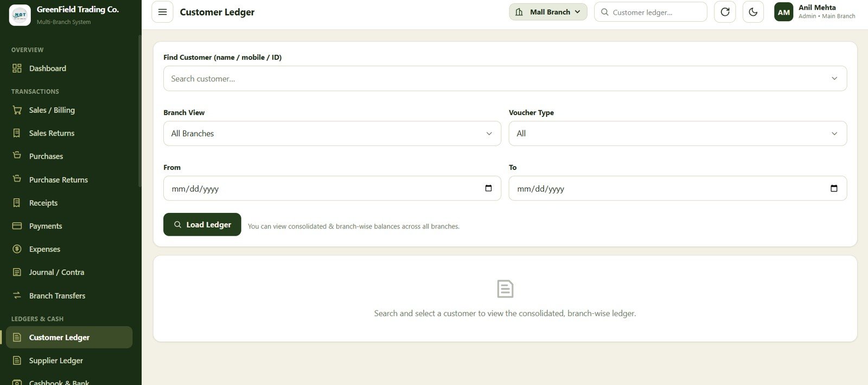Click the Payments card icon
The height and width of the screenshot is (385, 868).
(17, 226)
